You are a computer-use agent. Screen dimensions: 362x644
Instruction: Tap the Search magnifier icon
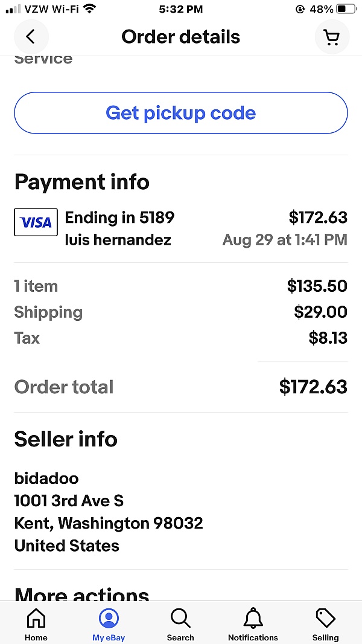pos(180,623)
